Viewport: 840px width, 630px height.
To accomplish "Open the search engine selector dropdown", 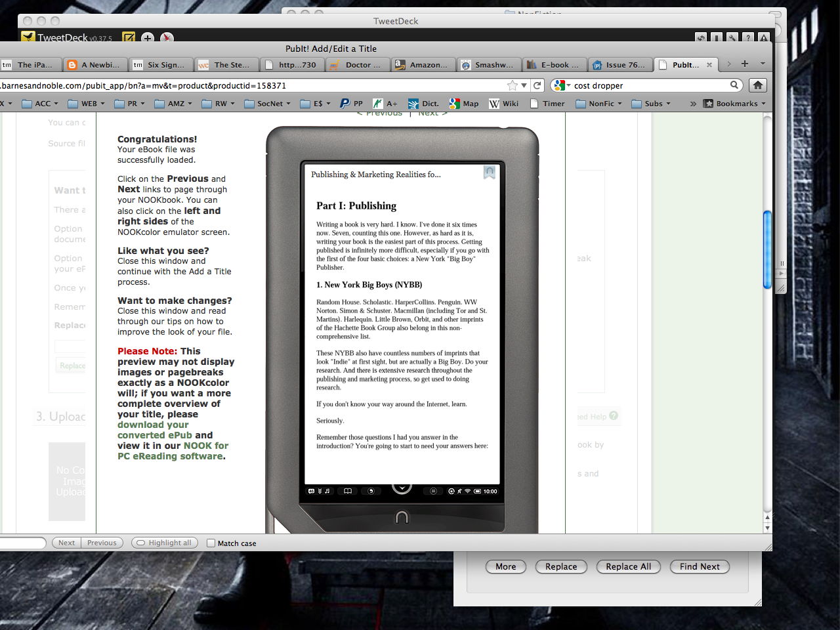I will 562,85.
